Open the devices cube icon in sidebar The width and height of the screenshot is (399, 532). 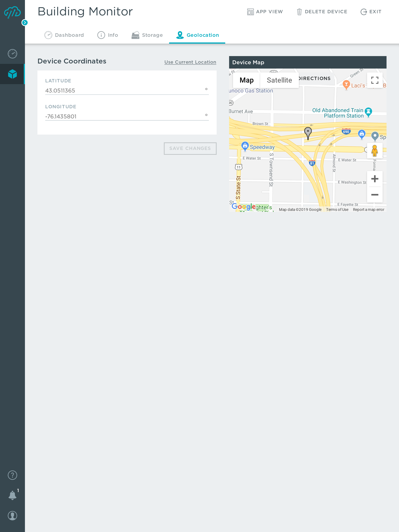(12, 74)
